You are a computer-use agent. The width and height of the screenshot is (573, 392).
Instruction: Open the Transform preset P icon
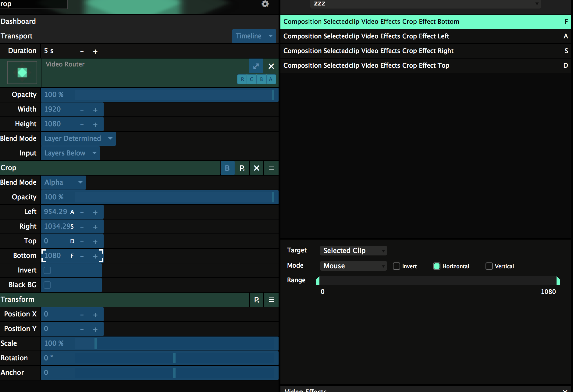coord(257,300)
